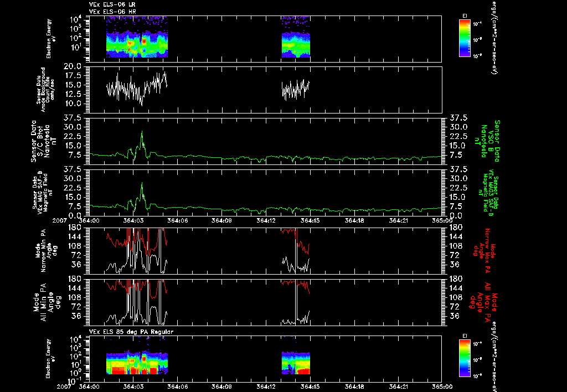This screenshot has height=392, width=567.
Task: Click the "364:06" tick on the middle time axis
Action: (178, 220)
